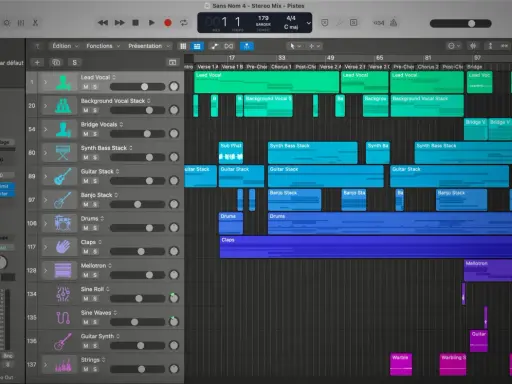Open the pointer tool dropdown
Image resolution: width=512 pixels, height=384 pixels.
pyautogui.click(x=295, y=46)
